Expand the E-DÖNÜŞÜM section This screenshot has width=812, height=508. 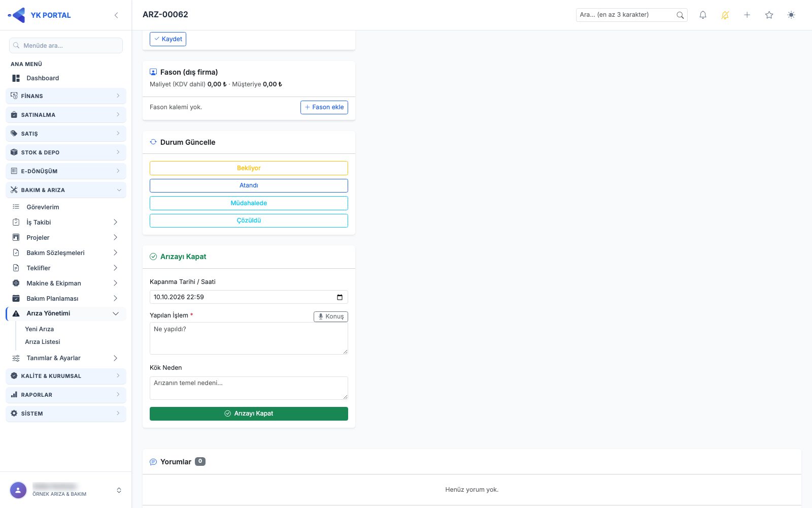pyautogui.click(x=66, y=171)
